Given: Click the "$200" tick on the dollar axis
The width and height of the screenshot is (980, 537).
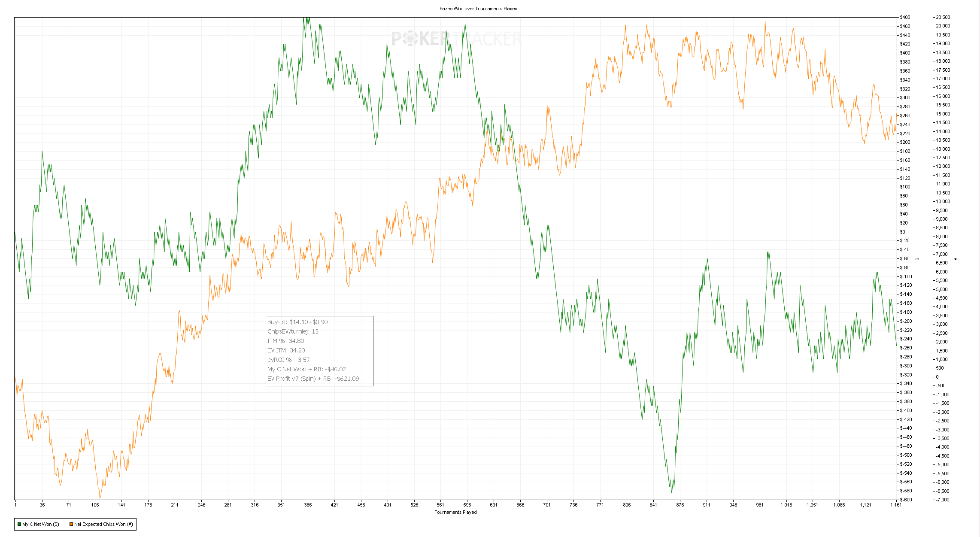Looking at the screenshot, I should 905,142.
